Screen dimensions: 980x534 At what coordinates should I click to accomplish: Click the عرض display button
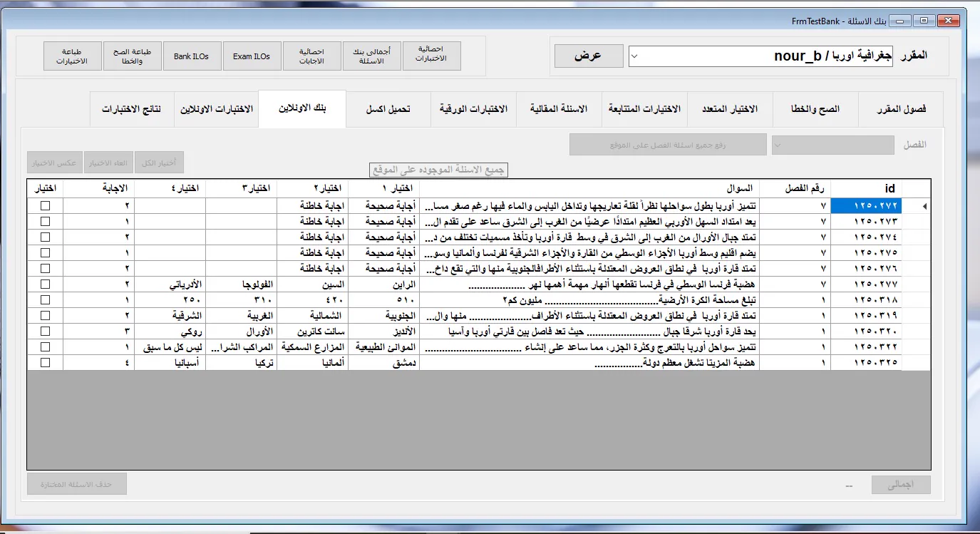pos(589,56)
